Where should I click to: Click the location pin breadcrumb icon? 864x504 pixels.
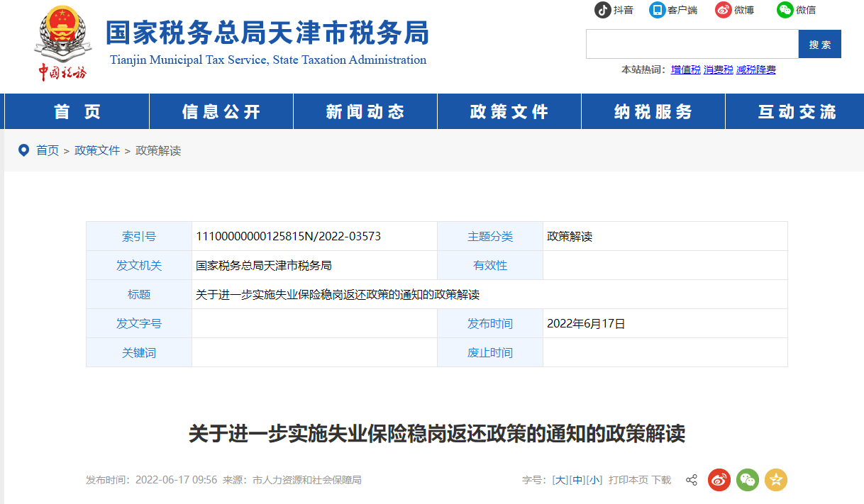tap(23, 150)
